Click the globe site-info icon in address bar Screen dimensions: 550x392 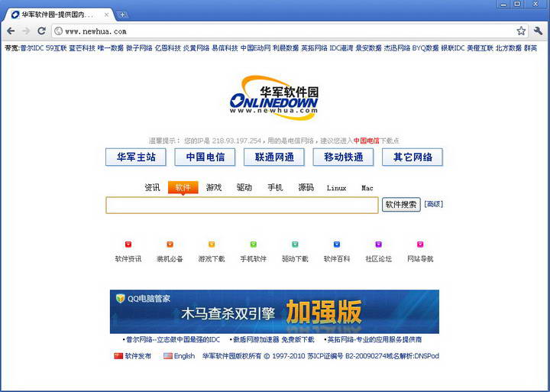coord(59,31)
